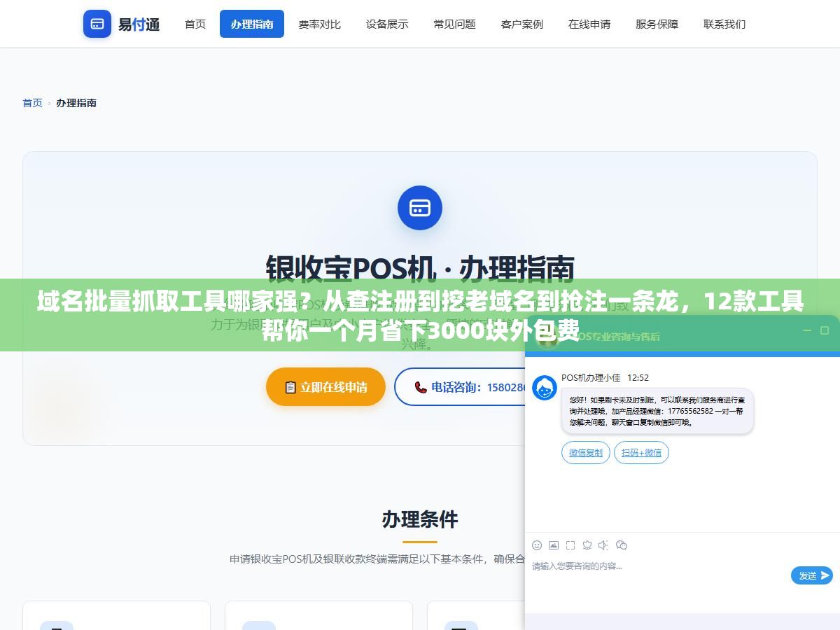Click the POS机办理小佳 agent name
The height and width of the screenshot is (630, 840).
coord(591,377)
